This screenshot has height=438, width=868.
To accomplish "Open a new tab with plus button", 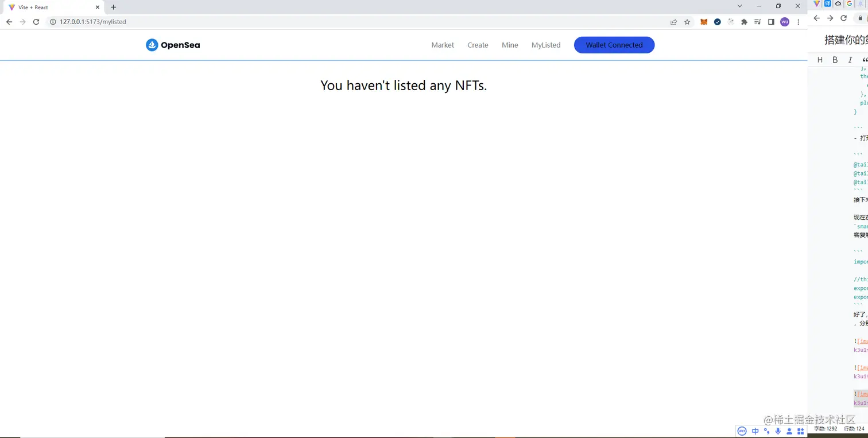I will pos(113,7).
